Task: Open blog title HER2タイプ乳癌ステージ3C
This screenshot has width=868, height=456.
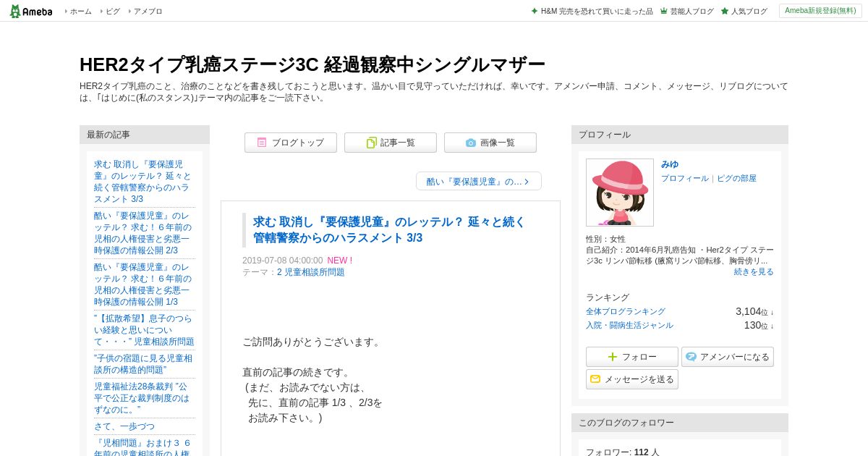Action: [x=312, y=64]
